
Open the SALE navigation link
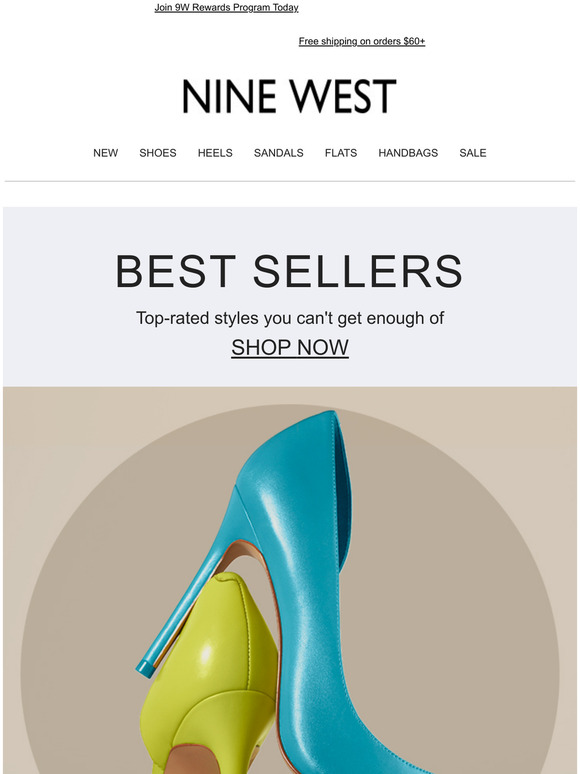click(x=473, y=153)
